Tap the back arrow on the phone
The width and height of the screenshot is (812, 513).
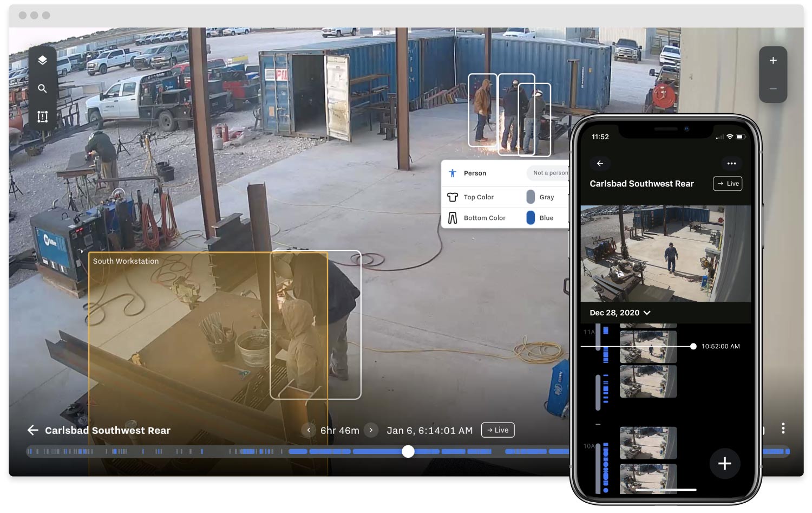click(600, 163)
